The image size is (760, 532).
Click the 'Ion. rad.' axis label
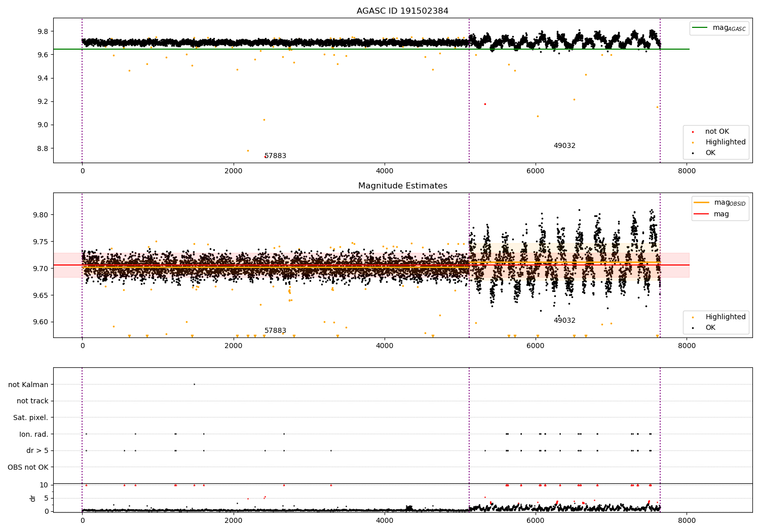click(34, 434)
